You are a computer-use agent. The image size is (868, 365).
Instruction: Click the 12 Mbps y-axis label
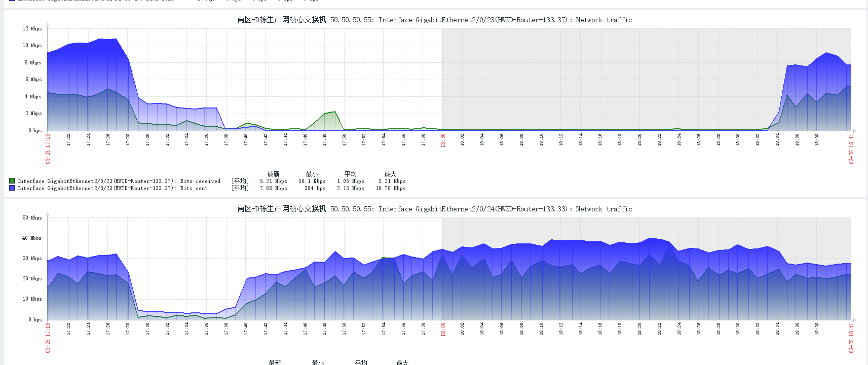pyautogui.click(x=32, y=29)
